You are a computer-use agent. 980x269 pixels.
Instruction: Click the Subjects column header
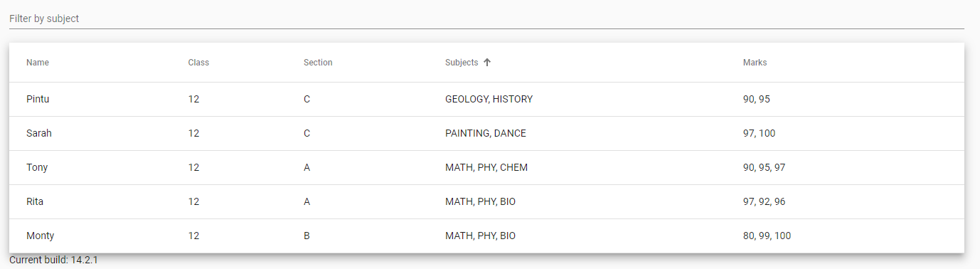pyautogui.click(x=462, y=63)
